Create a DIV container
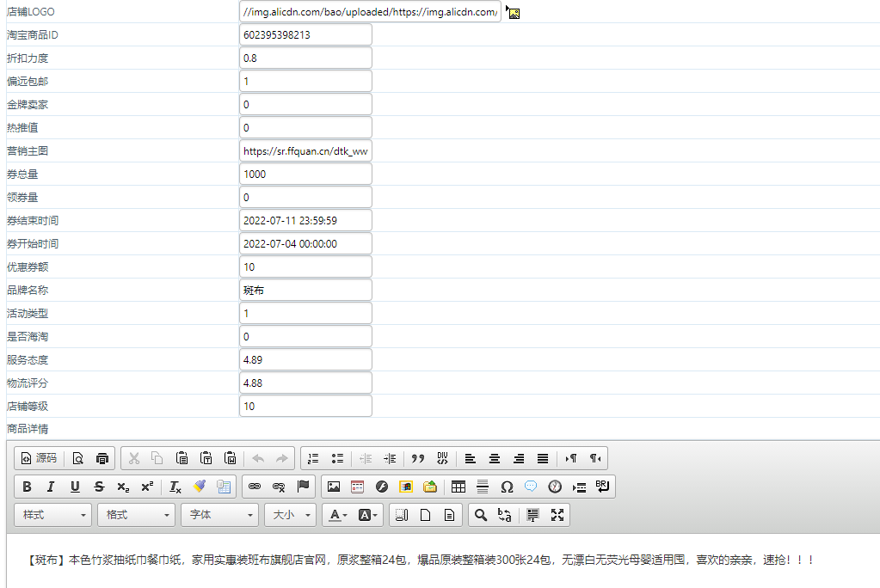The image size is (880, 588). tap(442, 458)
